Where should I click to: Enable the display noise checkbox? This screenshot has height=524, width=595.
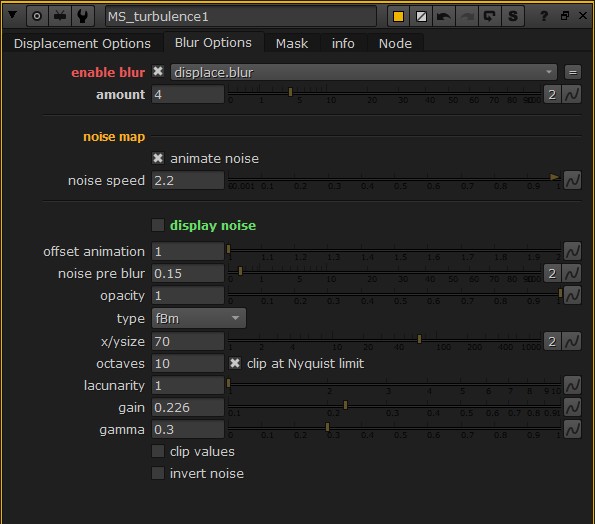[158, 225]
